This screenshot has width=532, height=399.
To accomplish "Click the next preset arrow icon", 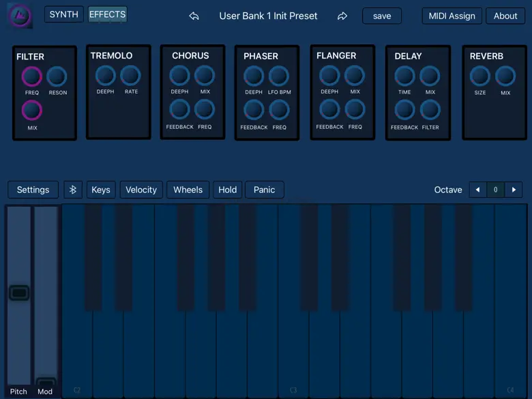I will [x=342, y=16].
